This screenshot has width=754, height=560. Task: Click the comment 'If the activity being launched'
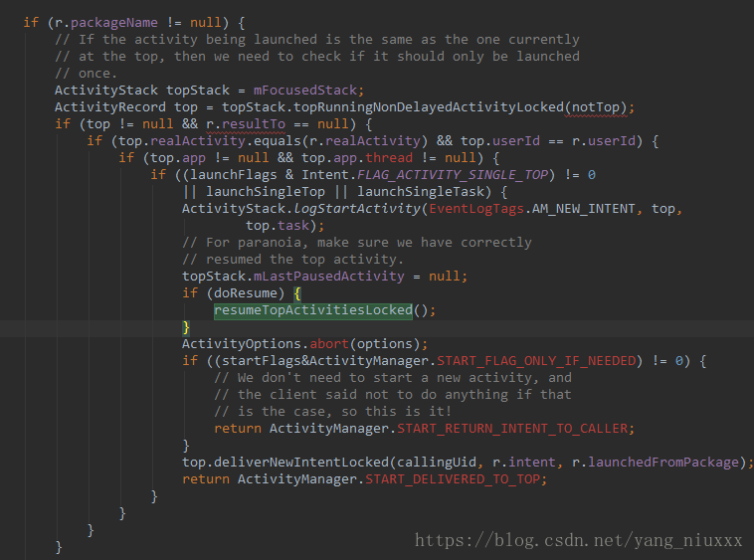(x=317, y=40)
